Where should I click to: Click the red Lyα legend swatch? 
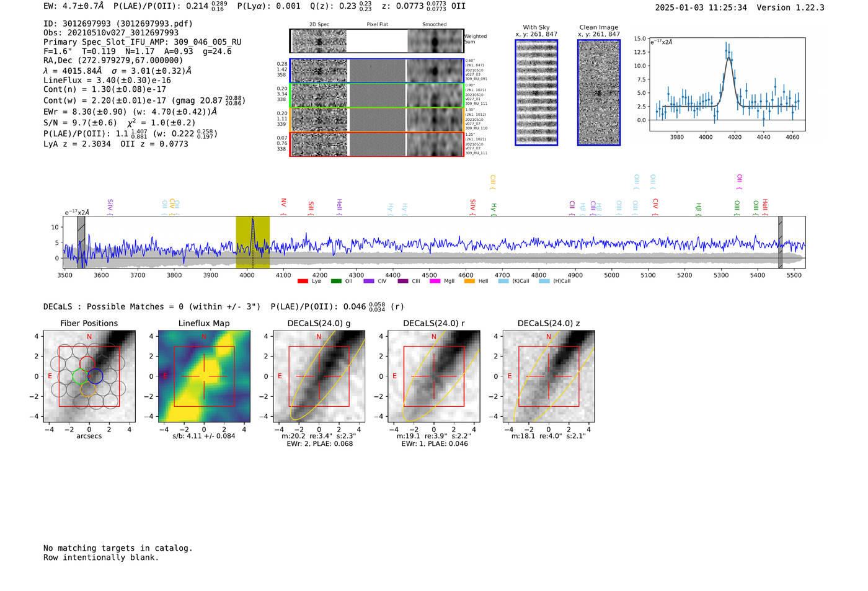point(303,282)
